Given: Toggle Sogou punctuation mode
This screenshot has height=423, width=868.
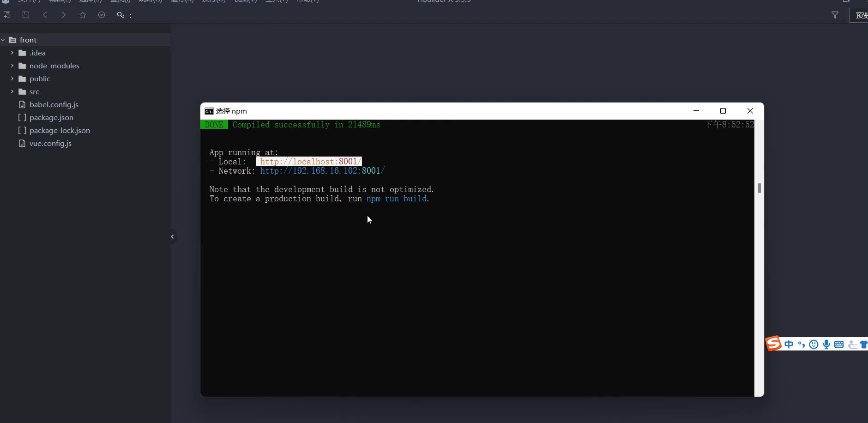Looking at the screenshot, I should click(x=802, y=344).
